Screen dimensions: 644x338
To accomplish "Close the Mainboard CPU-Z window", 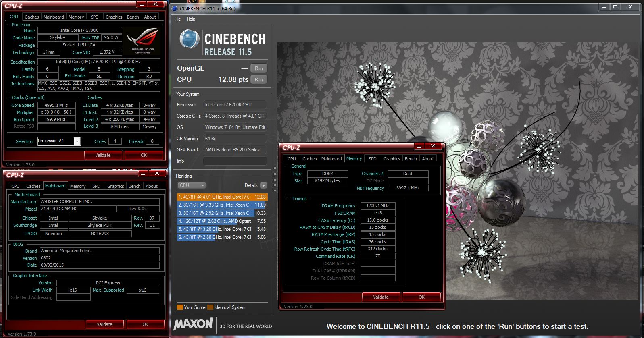I will pyautogui.click(x=157, y=173).
